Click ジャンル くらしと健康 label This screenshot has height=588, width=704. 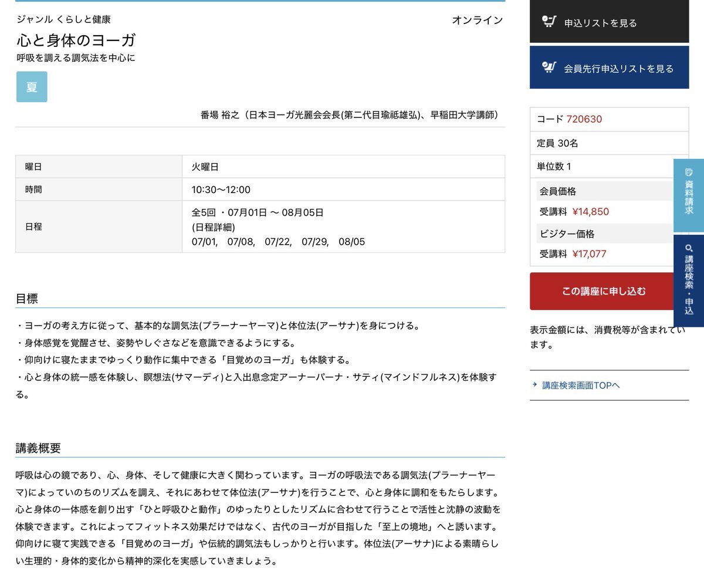(63, 19)
